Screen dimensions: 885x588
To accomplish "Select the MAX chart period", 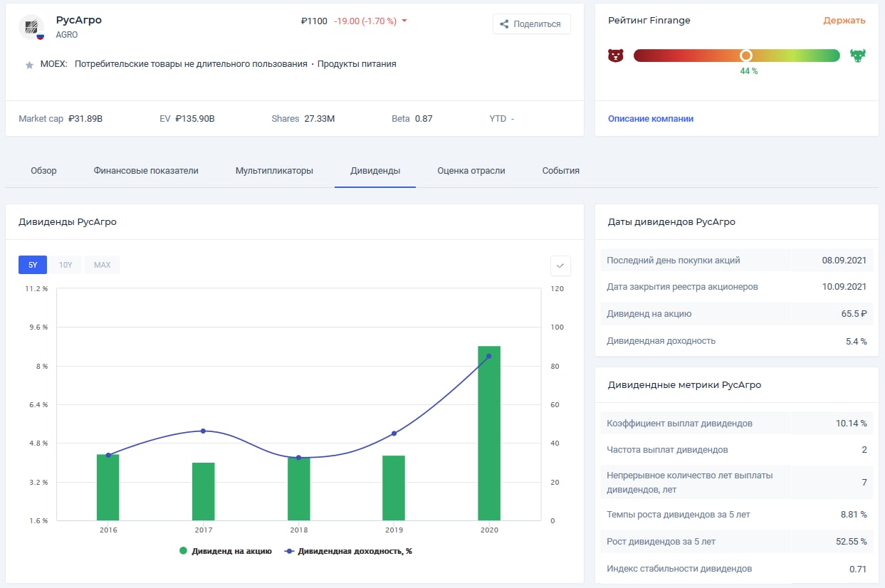I will [x=102, y=265].
